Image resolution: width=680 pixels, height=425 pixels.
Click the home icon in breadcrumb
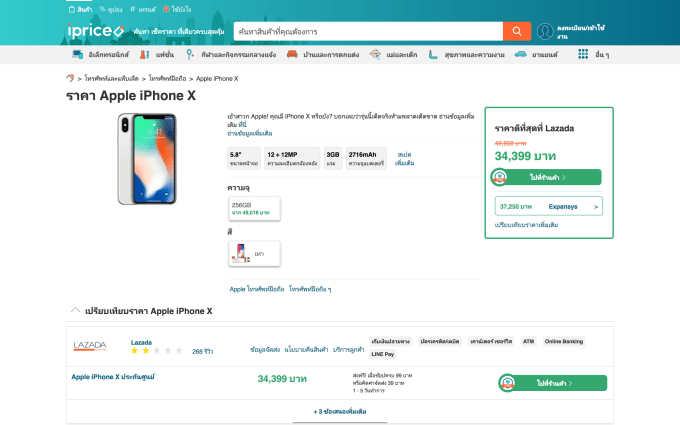(x=70, y=76)
